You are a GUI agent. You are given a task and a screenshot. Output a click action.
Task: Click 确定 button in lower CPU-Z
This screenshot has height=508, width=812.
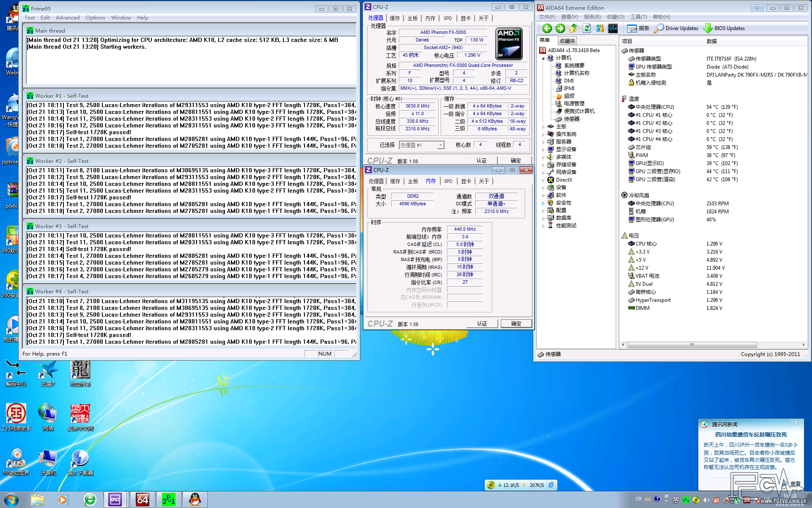click(x=516, y=324)
